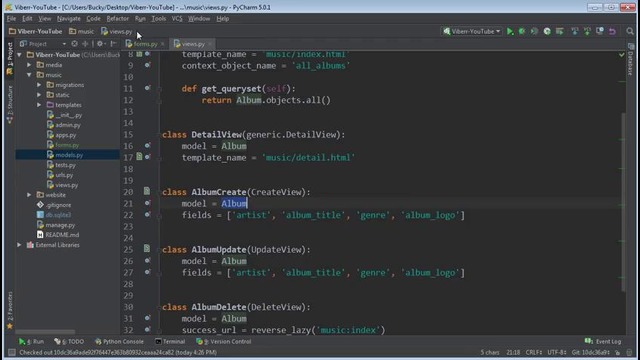640x360 pixels.
Task: Toggle the 1: Project side panel tab
Action: [x=10, y=59]
